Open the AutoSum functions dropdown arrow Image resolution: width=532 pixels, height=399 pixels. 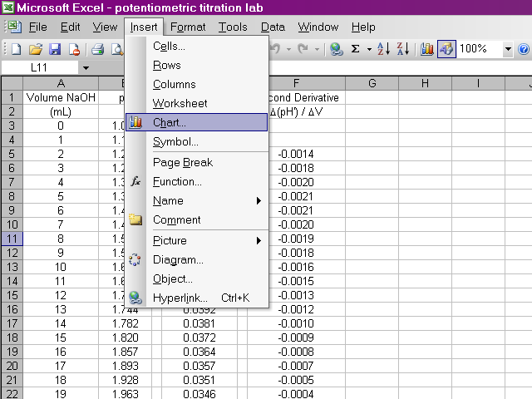[x=369, y=50]
